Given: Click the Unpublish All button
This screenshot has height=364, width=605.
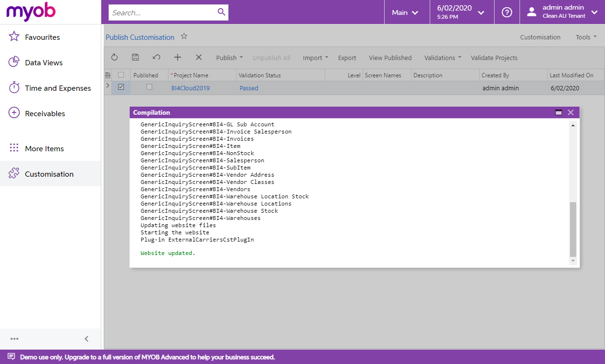Looking at the screenshot, I should point(271,58).
